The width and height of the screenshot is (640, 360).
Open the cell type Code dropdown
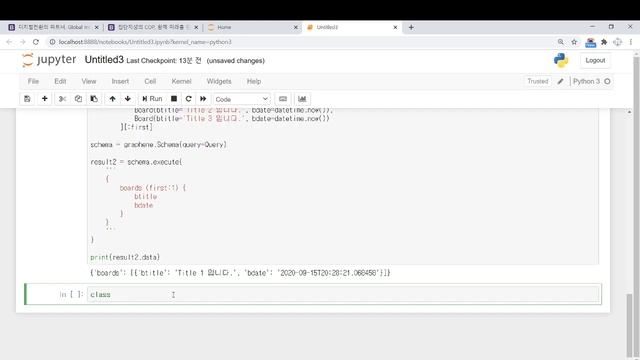click(x=241, y=99)
